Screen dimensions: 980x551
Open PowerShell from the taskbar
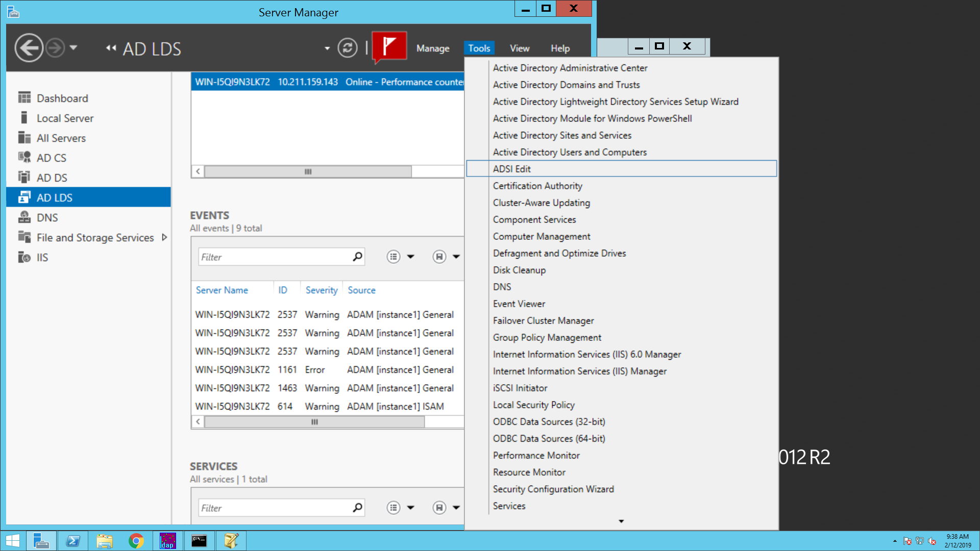click(72, 541)
